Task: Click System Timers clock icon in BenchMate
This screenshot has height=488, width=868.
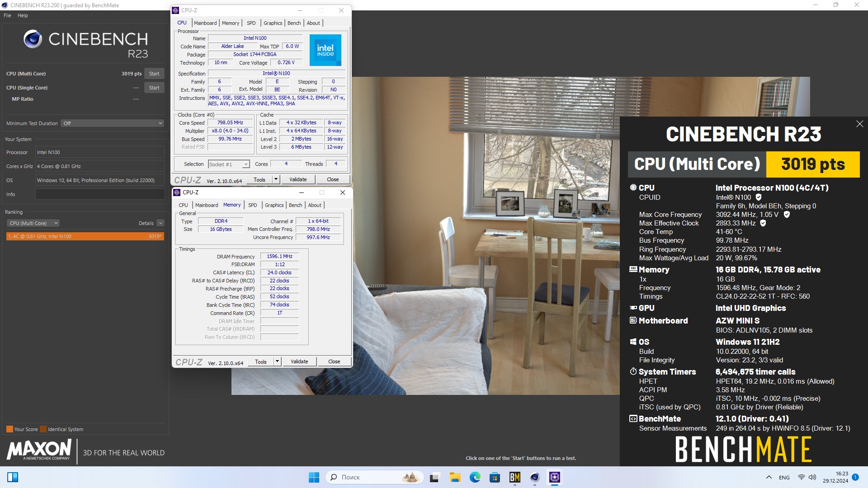Action: click(x=633, y=371)
